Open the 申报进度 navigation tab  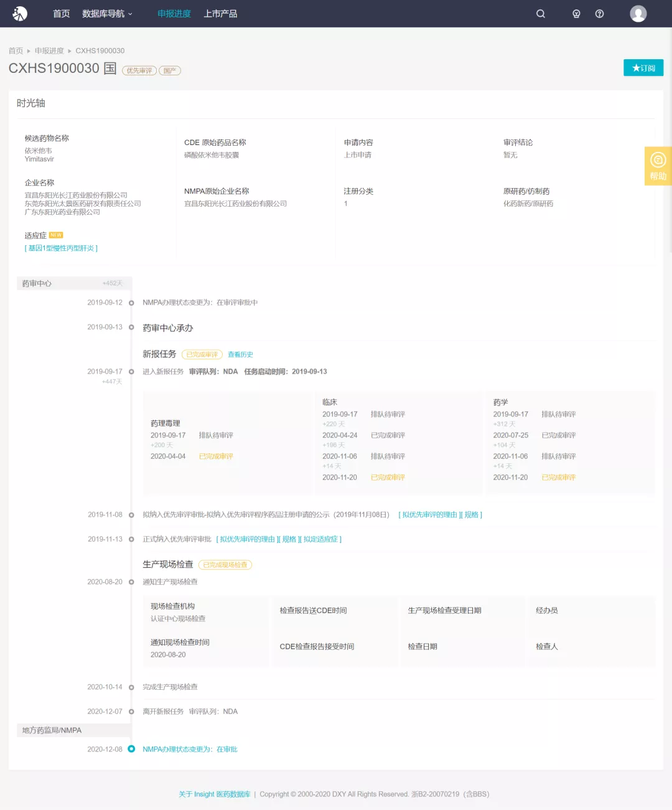(x=174, y=14)
